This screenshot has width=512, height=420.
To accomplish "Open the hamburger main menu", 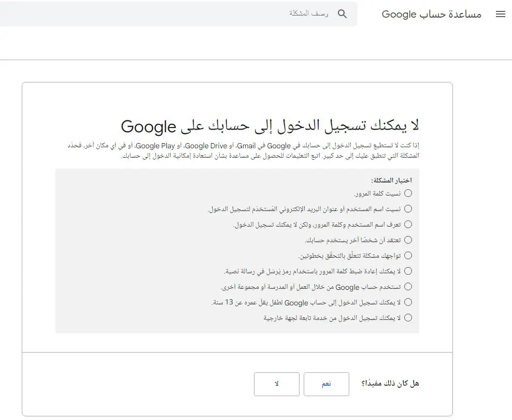I will (x=500, y=14).
